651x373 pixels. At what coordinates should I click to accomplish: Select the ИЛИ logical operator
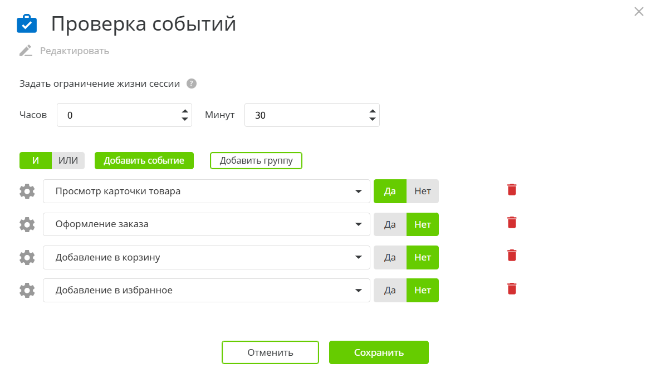pyautogui.click(x=68, y=160)
